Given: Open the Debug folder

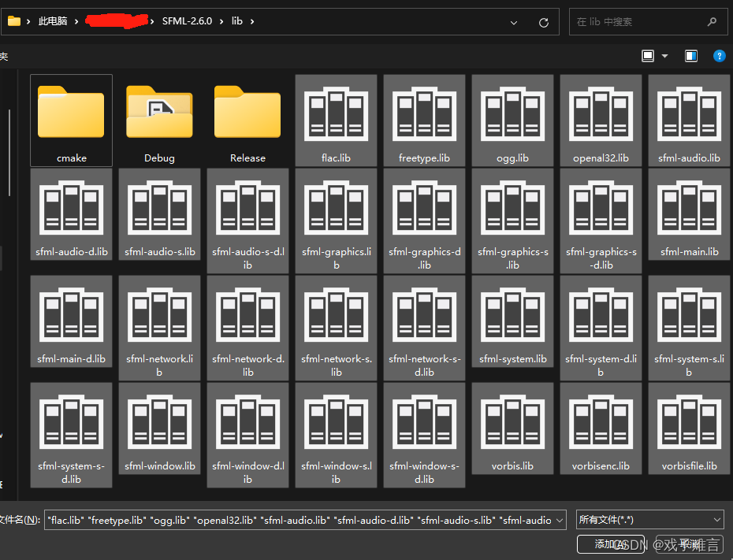Looking at the screenshot, I should pyautogui.click(x=159, y=121).
